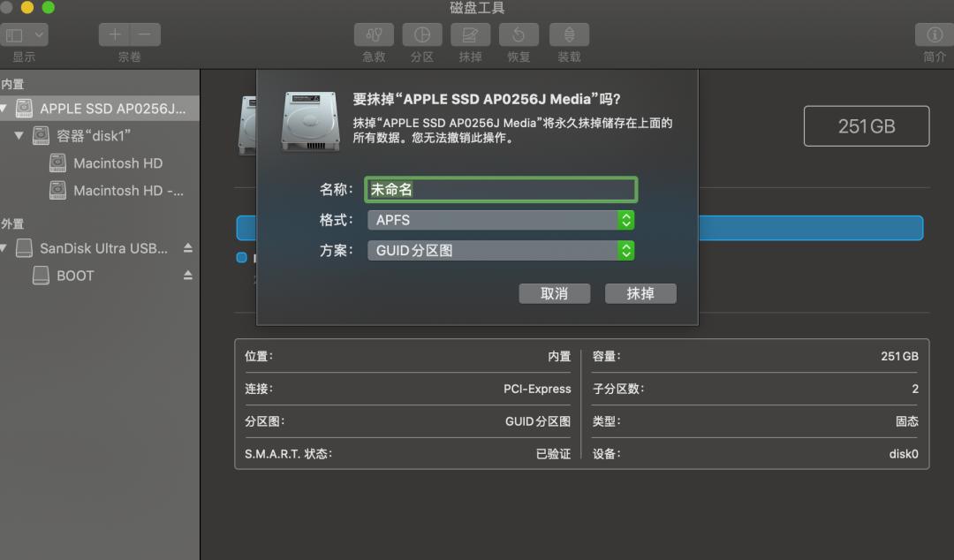The width and height of the screenshot is (954, 560).
Task: Click the 名称 field containing 未命名
Action: point(501,189)
